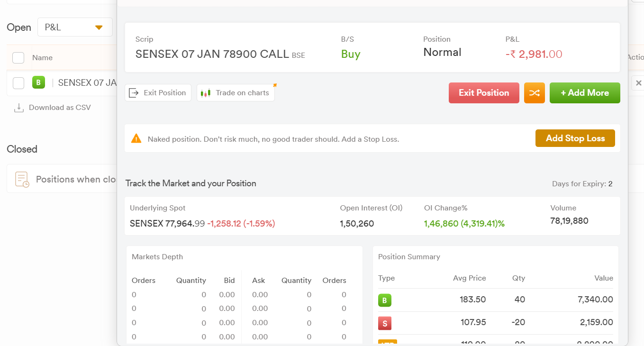This screenshot has height=346, width=644.
Task: Click the Qty cell showing -20
Action: click(x=518, y=322)
